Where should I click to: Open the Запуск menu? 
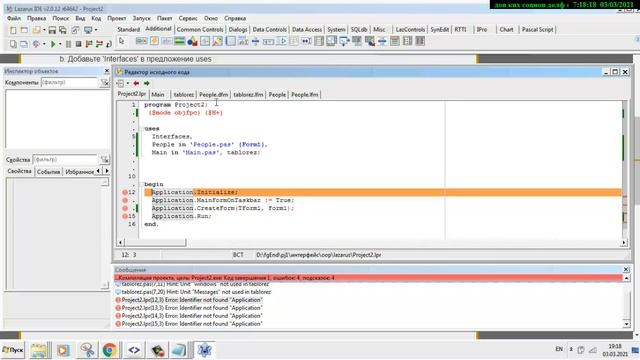coord(142,18)
